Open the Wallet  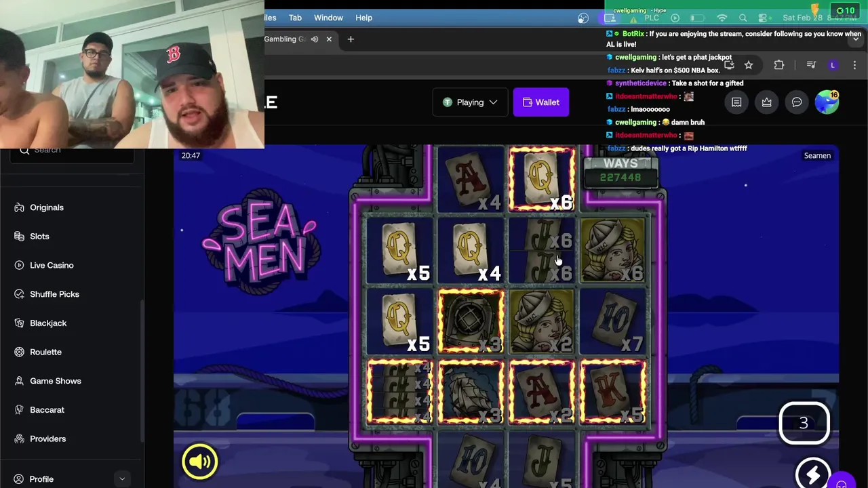coord(541,102)
